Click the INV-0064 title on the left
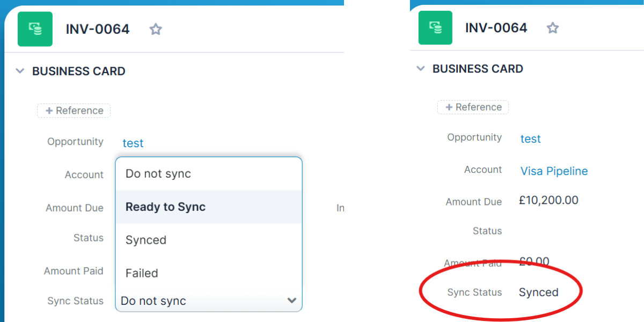This screenshot has width=644, height=322. (x=97, y=29)
